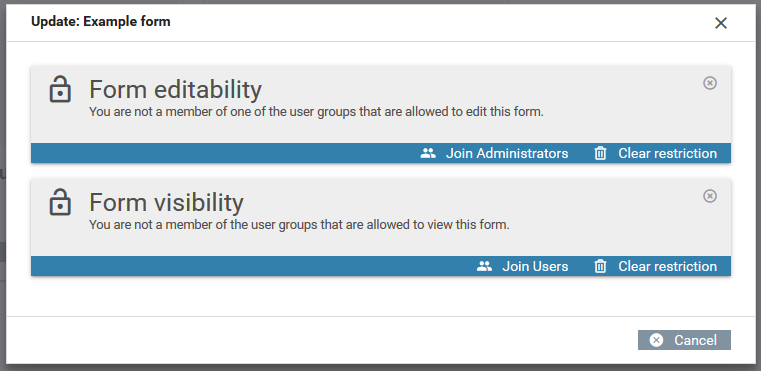
Task: Join the Users group
Action: click(522, 266)
